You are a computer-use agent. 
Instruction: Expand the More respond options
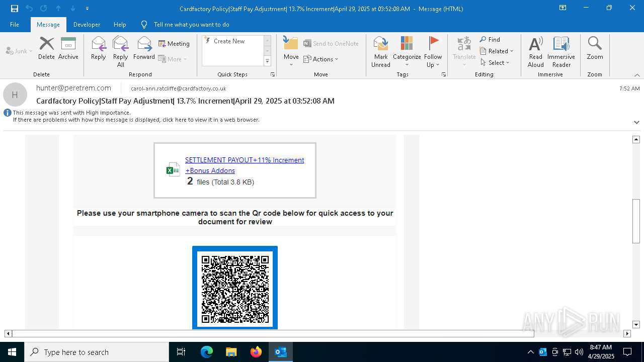coord(173,59)
